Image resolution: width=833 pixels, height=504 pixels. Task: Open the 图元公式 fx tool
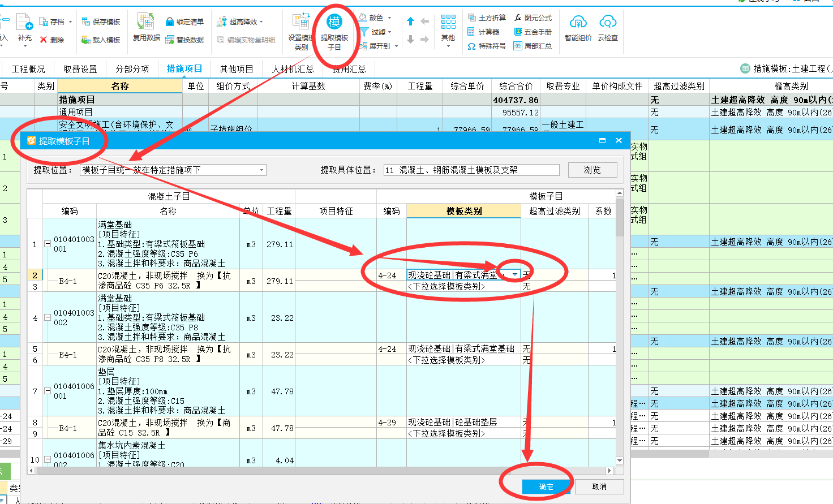point(518,18)
